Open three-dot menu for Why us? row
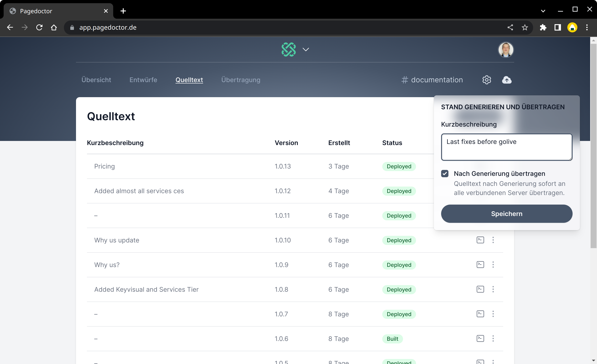Screen dimensions: 597x364 493,265
